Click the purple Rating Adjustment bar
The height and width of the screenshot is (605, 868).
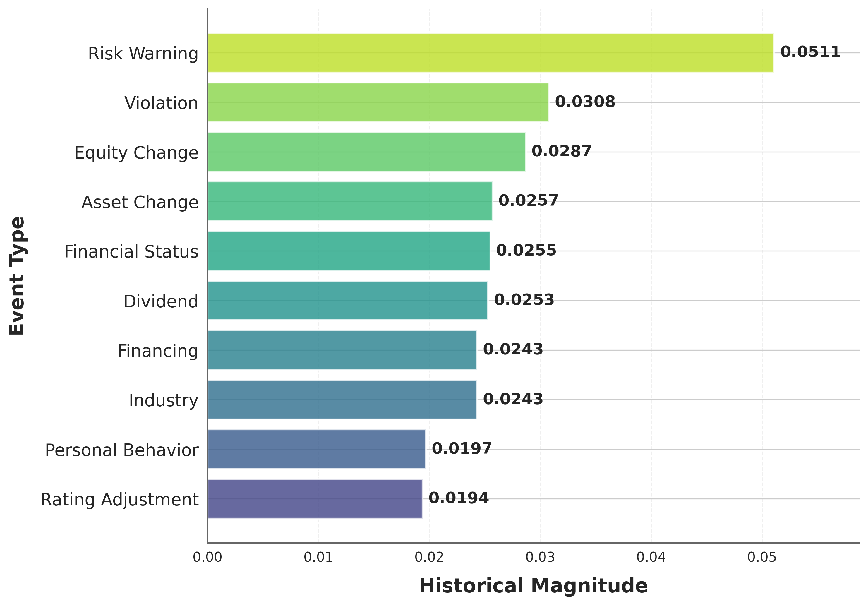click(315, 498)
